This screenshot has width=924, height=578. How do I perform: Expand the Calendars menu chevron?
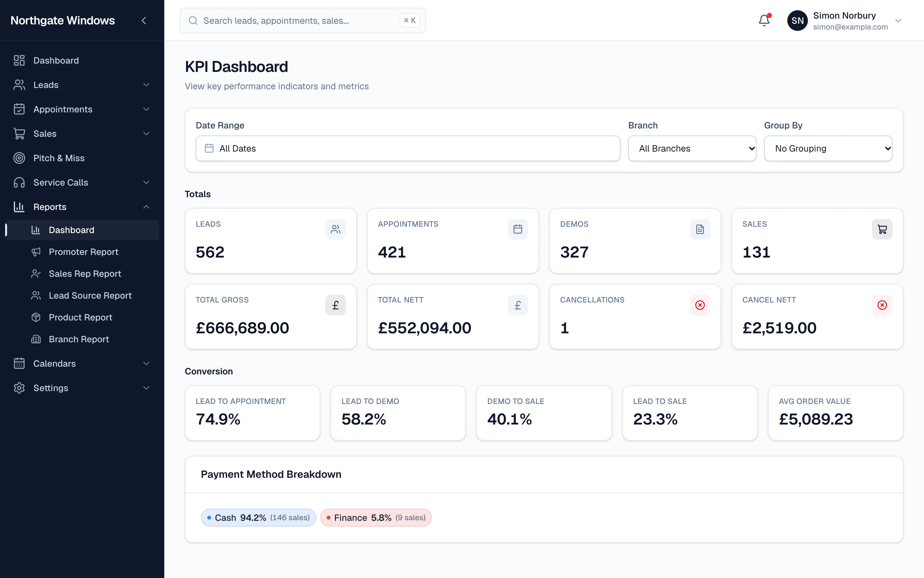(146, 363)
